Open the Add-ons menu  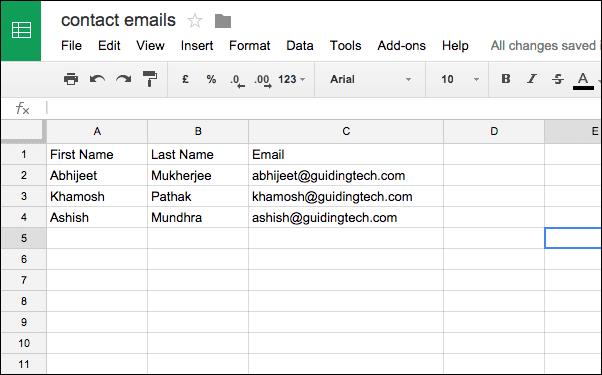tap(402, 46)
